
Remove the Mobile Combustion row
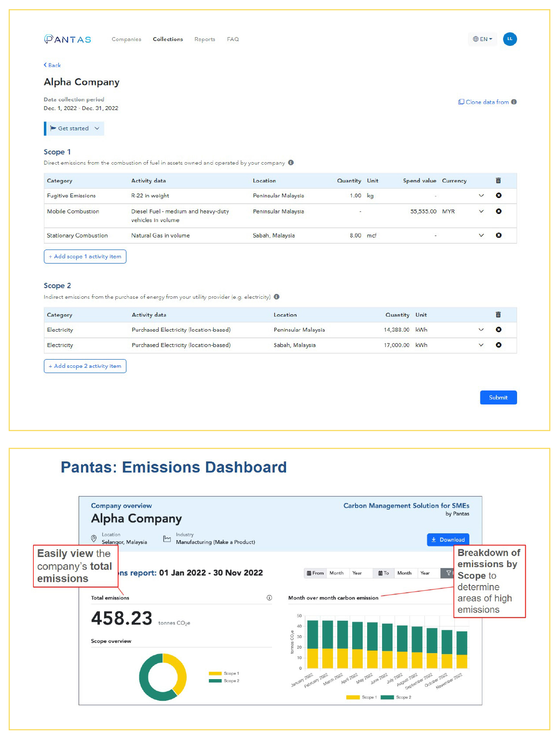tap(499, 211)
